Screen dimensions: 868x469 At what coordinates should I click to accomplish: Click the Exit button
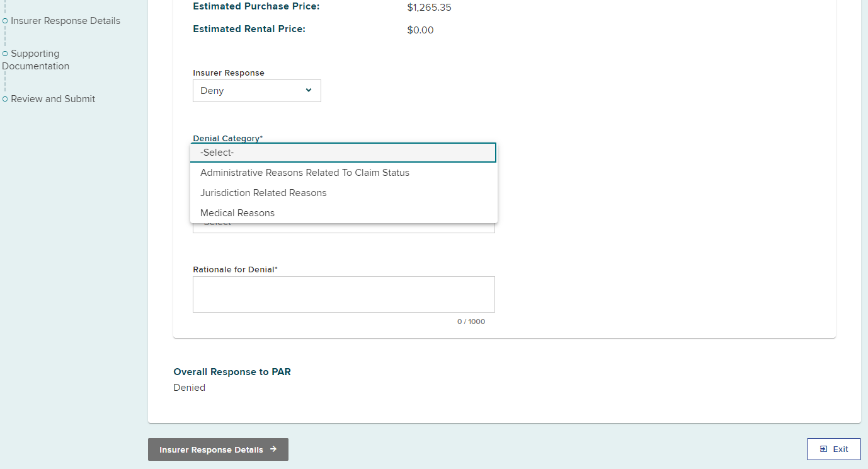[833, 449]
